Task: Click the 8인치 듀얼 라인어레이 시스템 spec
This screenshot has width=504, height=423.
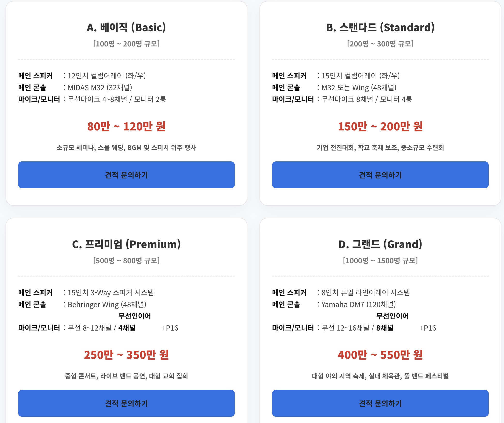Action: [x=366, y=293]
